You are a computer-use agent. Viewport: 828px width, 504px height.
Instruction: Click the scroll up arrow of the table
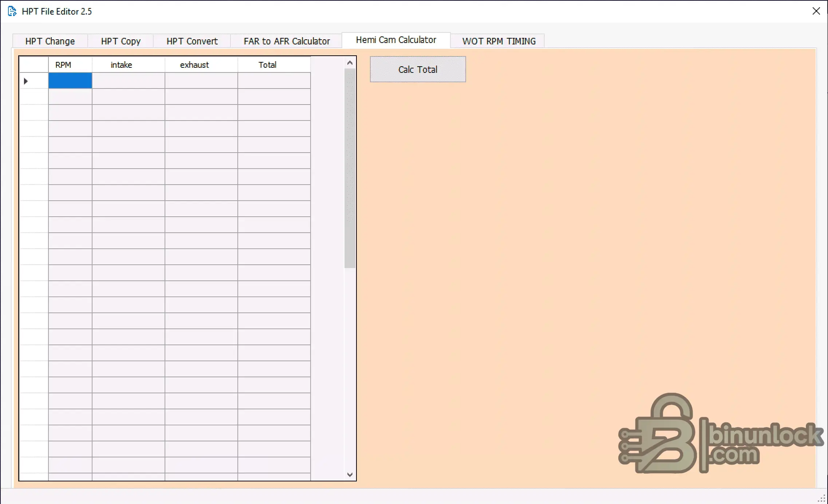click(x=350, y=63)
